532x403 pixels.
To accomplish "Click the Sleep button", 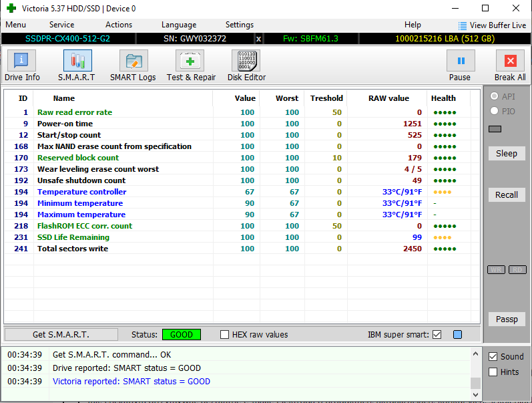I will 507,153.
